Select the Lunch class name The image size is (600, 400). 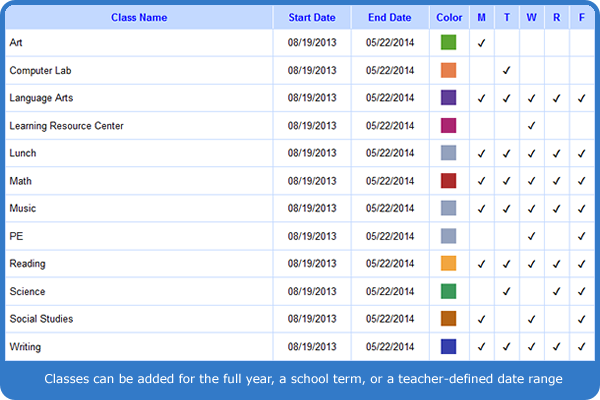[x=23, y=153]
